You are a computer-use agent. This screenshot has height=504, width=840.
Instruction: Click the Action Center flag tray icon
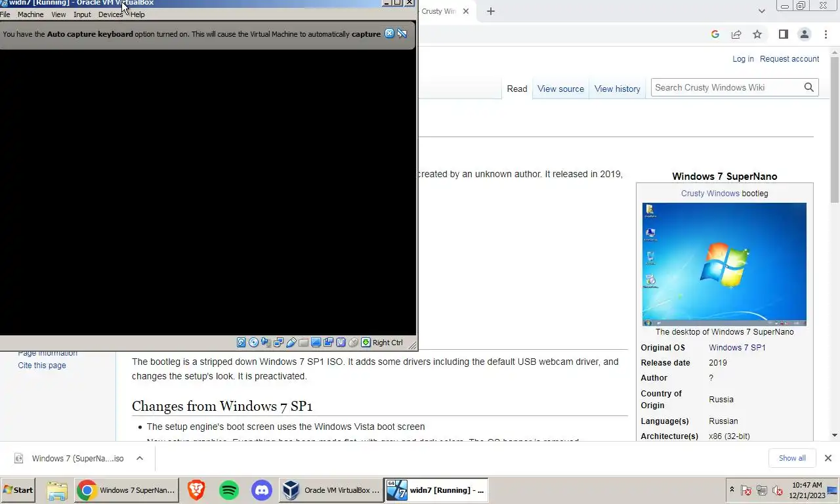[746, 490]
